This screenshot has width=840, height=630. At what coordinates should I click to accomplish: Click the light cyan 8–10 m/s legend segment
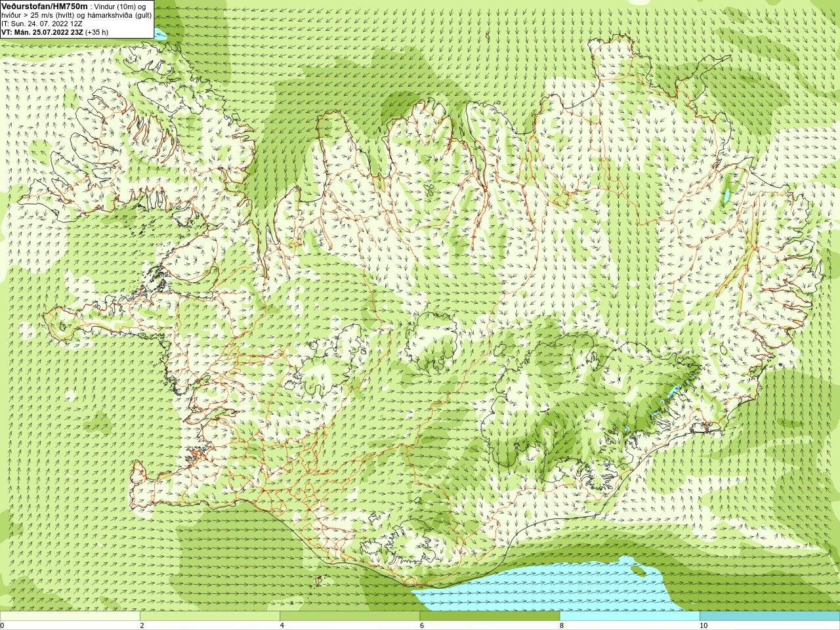(x=629, y=616)
